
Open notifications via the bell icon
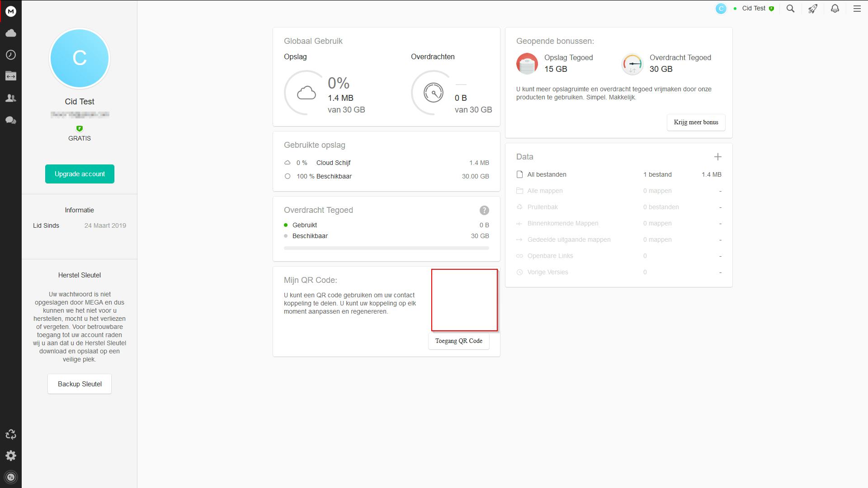click(835, 8)
